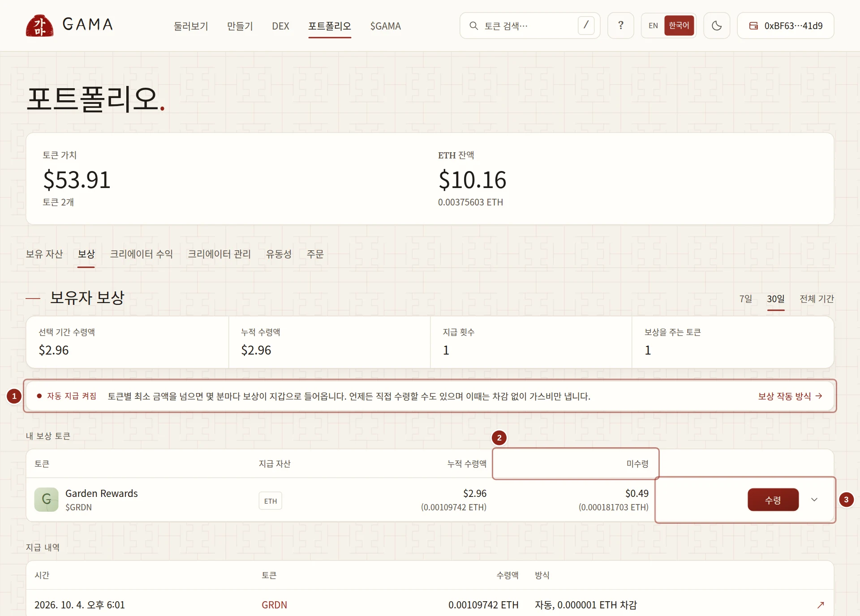Viewport: 860px width, 616px height.
Task: Click the ETH payout asset badge
Action: tap(270, 501)
